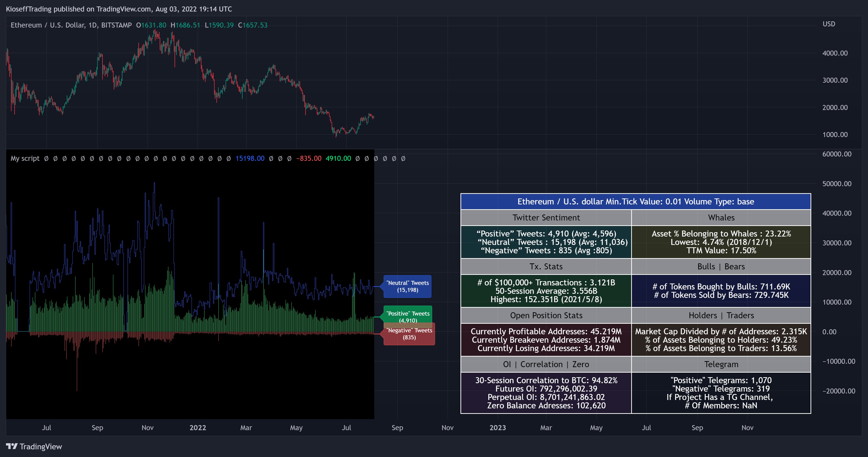Click 'Currently Losing Addresses: 34.219M'
This screenshot has height=457, width=868.
tap(546, 348)
